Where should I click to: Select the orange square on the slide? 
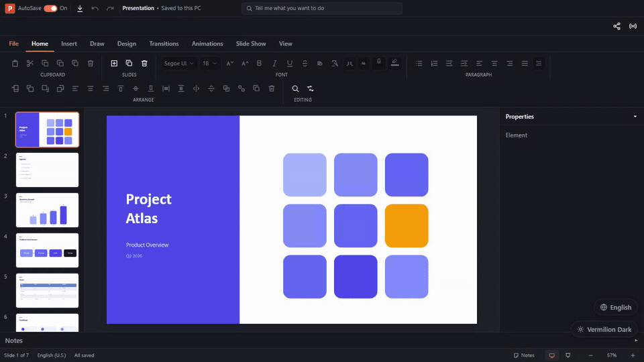click(407, 226)
